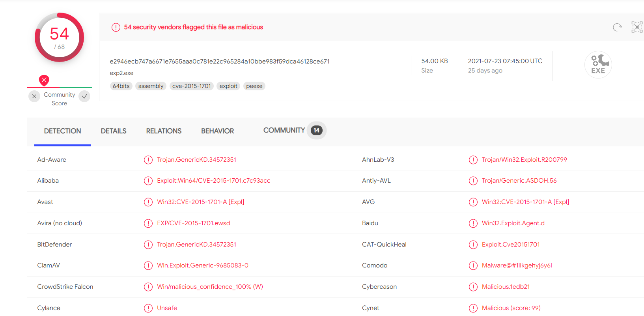Image resolution: width=644 pixels, height=316 pixels.
Task: Click Ad-Aware's Trojan.GenericKD.34572351 result
Action: tap(197, 160)
